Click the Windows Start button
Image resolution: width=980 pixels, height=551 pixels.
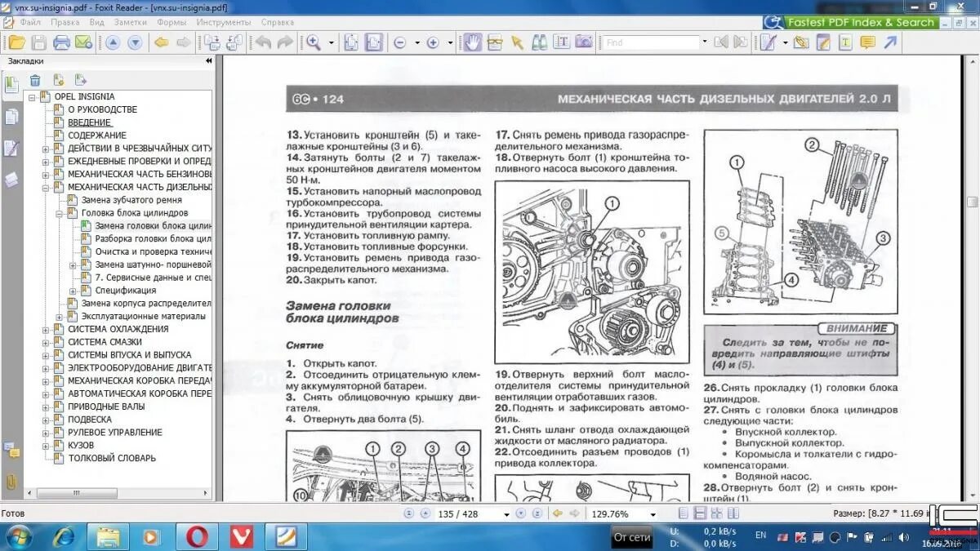click(x=18, y=536)
